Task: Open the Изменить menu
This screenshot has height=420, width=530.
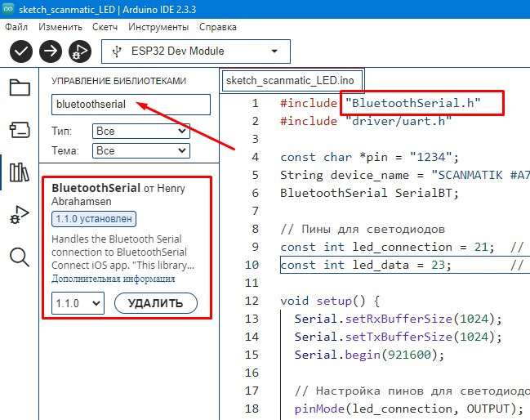Action: 60,27
